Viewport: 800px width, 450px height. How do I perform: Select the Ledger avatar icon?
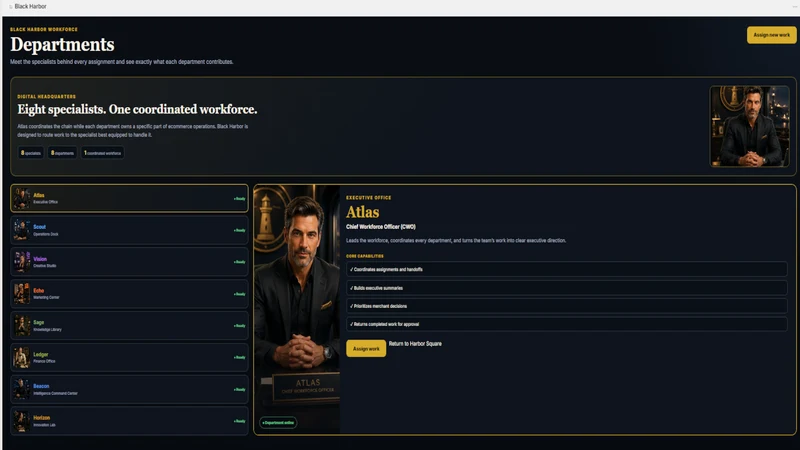(x=21, y=357)
